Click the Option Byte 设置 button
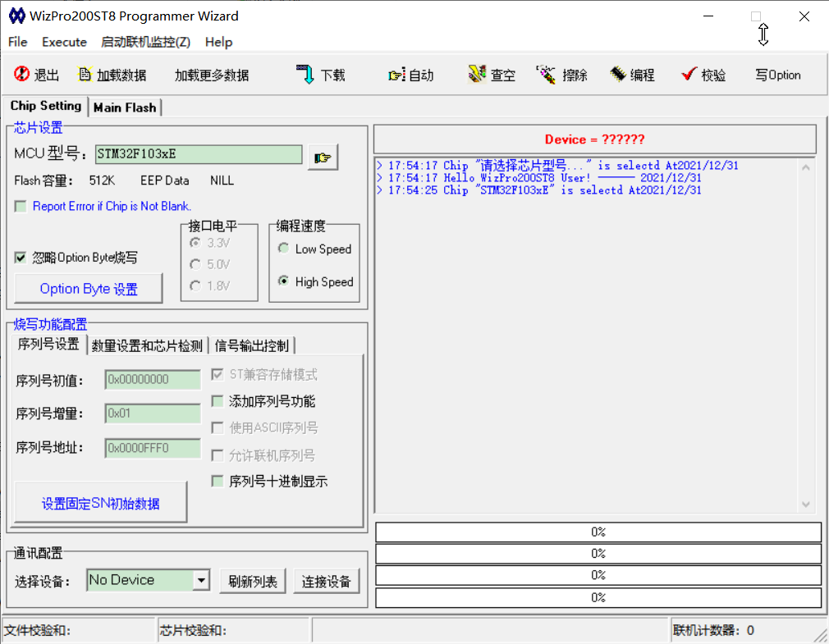Image resolution: width=829 pixels, height=644 pixels. [x=89, y=289]
